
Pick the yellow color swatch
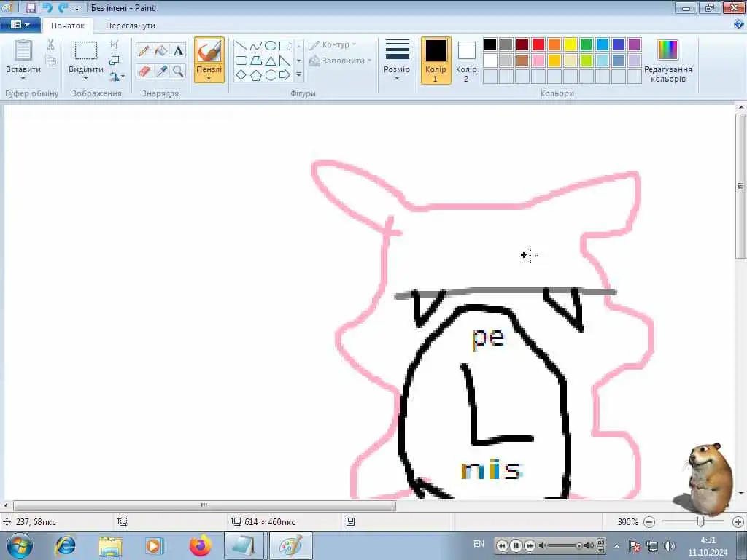point(570,44)
